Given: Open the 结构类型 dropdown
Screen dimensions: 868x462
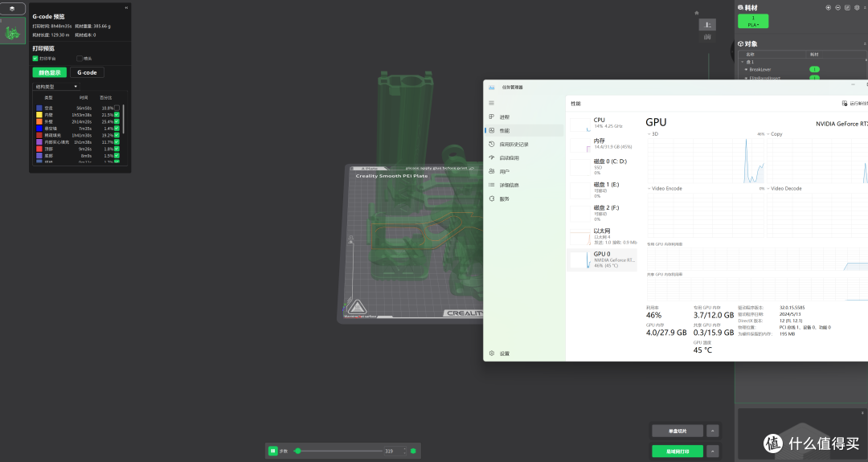Looking at the screenshot, I should (56, 86).
